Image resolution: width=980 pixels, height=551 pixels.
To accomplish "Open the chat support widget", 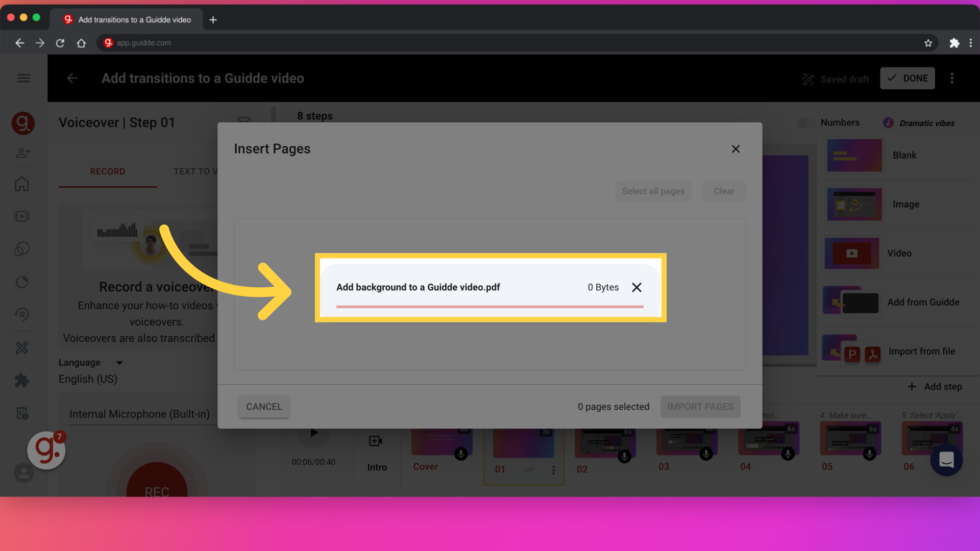I will (946, 460).
